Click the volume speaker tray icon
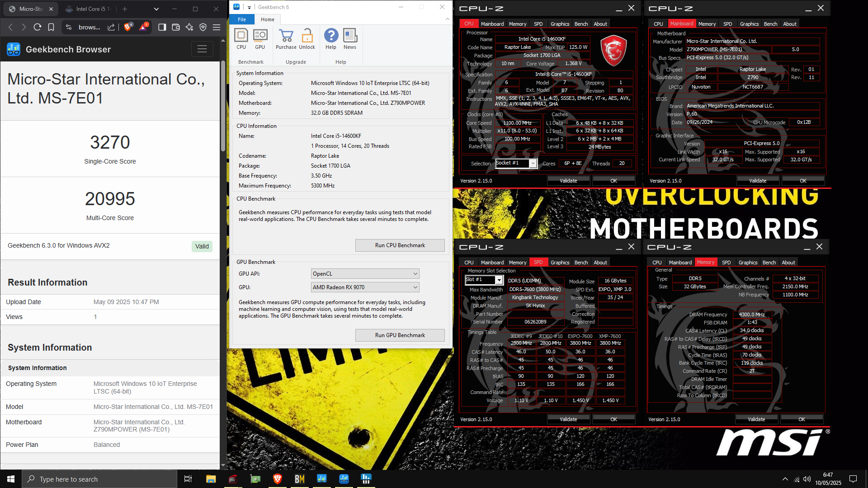The width and height of the screenshot is (868, 488). [x=807, y=479]
